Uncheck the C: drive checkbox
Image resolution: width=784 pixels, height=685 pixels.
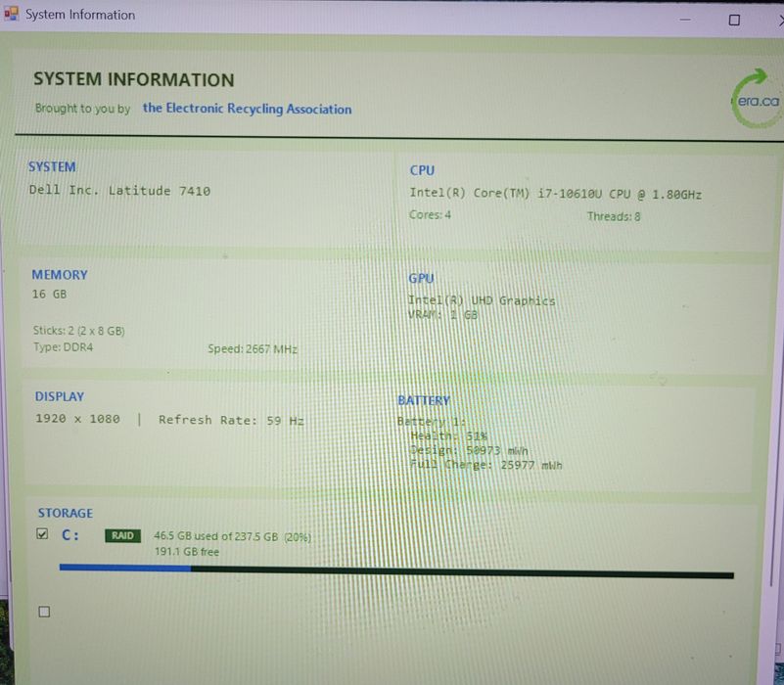[x=42, y=534]
